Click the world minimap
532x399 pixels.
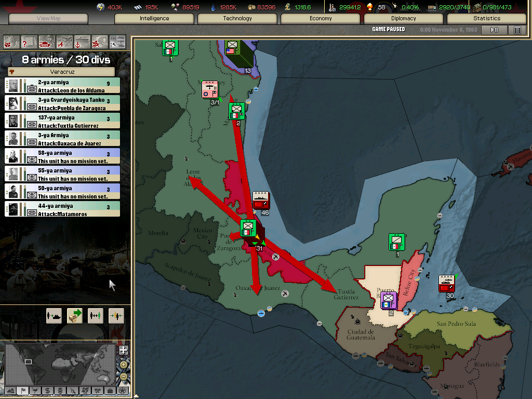point(60,363)
